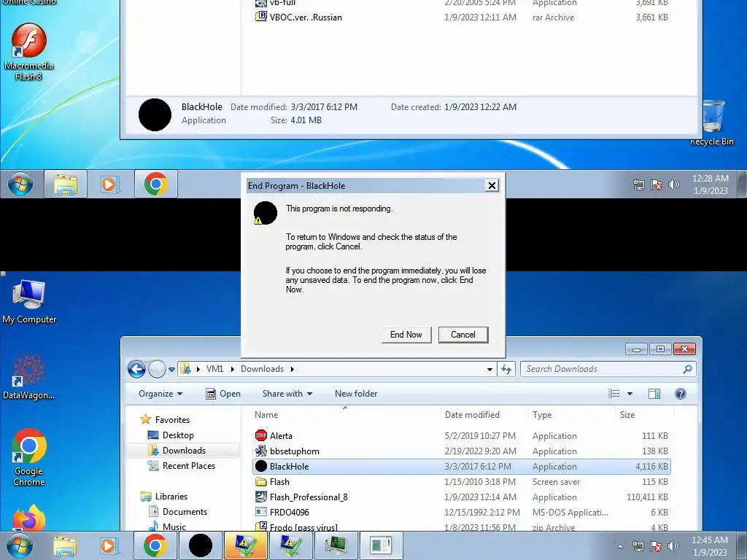Click highlighted warning-shield taskbar item
The height and width of the screenshot is (560, 747).
[245, 545]
